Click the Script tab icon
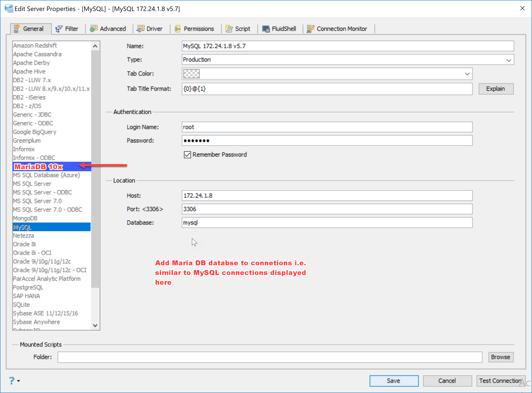Screen dimensions: 532x393 pyautogui.click(x=229, y=29)
